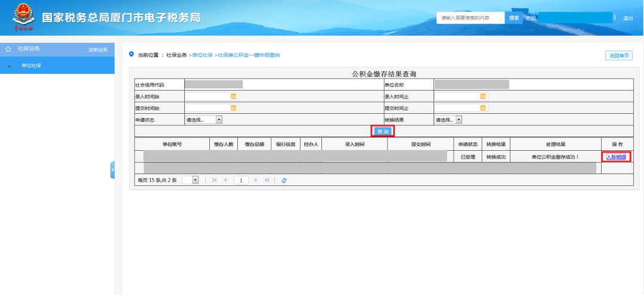Expand the 转换结果 dropdown
644x295 pixels.
[459, 120]
